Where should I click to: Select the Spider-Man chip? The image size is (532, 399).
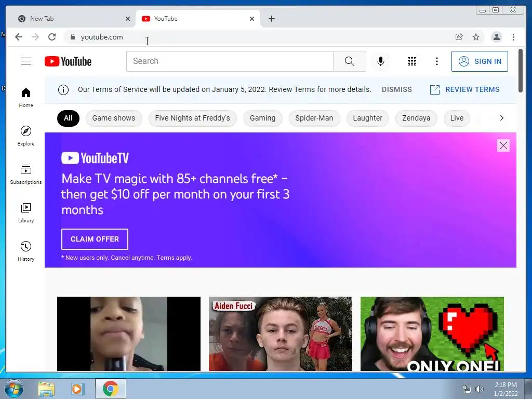click(314, 118)
